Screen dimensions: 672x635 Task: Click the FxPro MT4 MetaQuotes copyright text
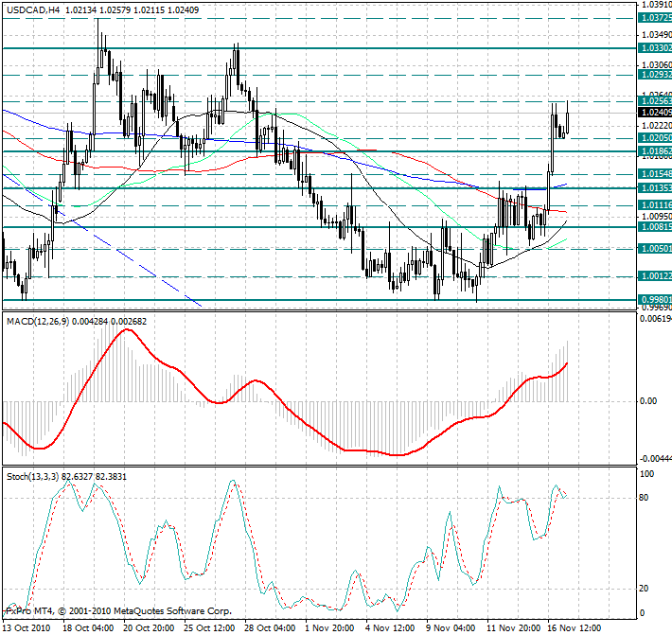118,610
